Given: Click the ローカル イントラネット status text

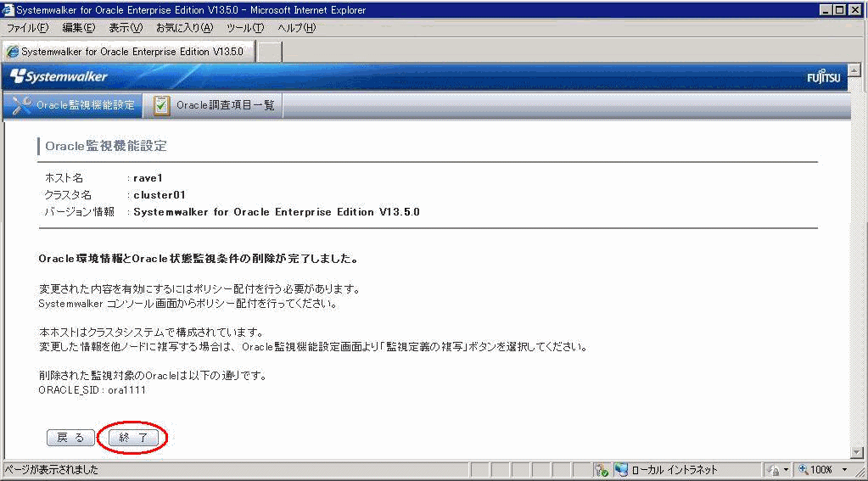Looking at the screenshot, I should 675,470.
